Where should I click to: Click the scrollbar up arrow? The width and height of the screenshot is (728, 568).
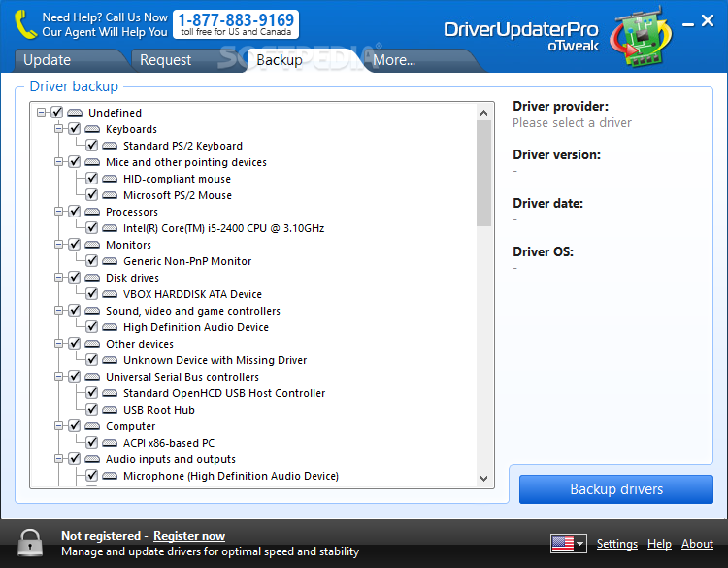point(483,113)
